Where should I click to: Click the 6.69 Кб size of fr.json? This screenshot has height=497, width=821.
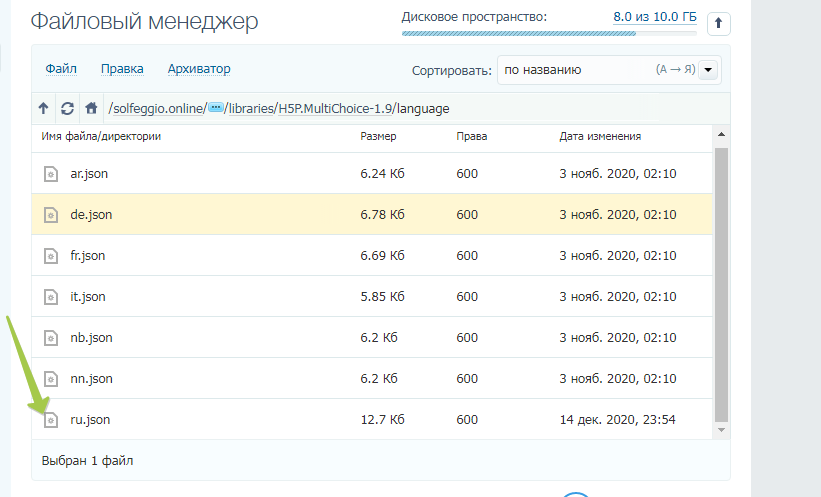point(382,256)
